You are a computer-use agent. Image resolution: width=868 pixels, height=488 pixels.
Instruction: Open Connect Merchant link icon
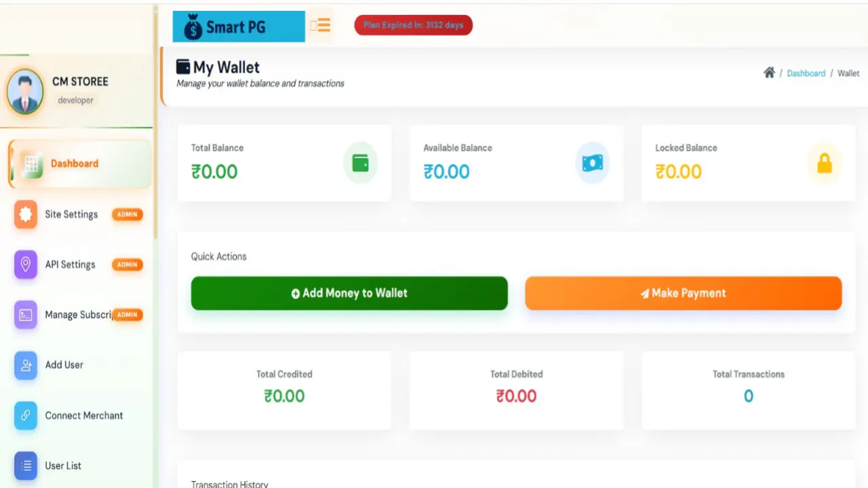point(26,415)
